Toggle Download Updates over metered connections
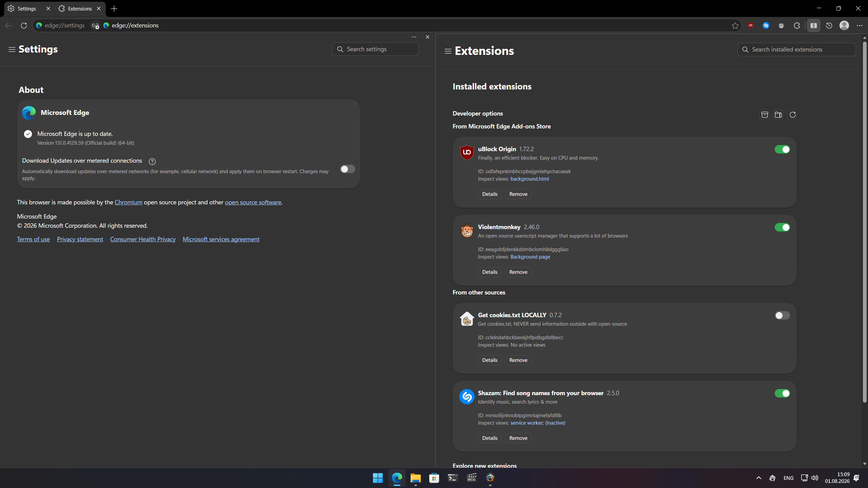 pos(348,169)
